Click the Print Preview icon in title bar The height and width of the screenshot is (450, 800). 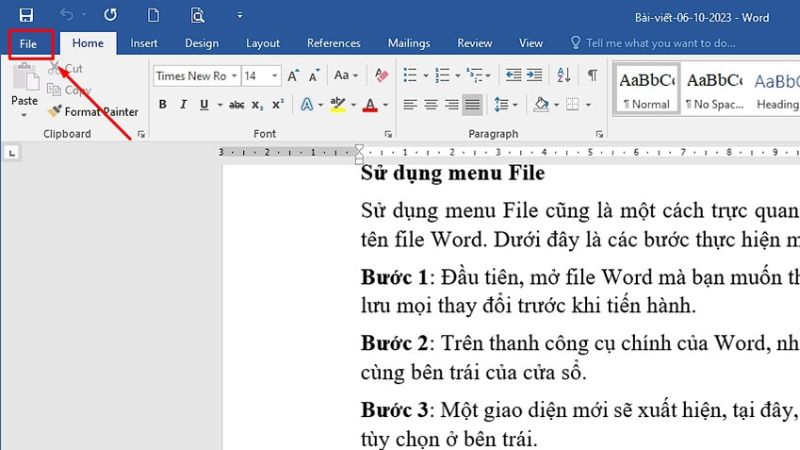coord(197,15)
